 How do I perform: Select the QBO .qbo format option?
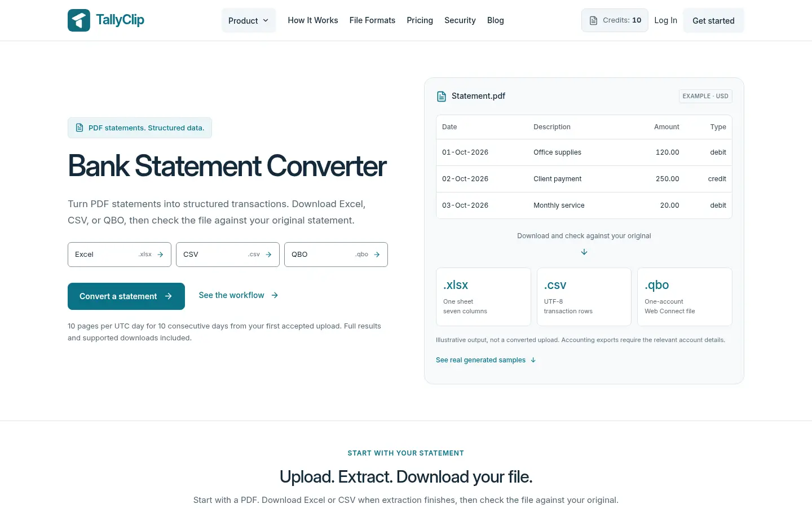336,255
